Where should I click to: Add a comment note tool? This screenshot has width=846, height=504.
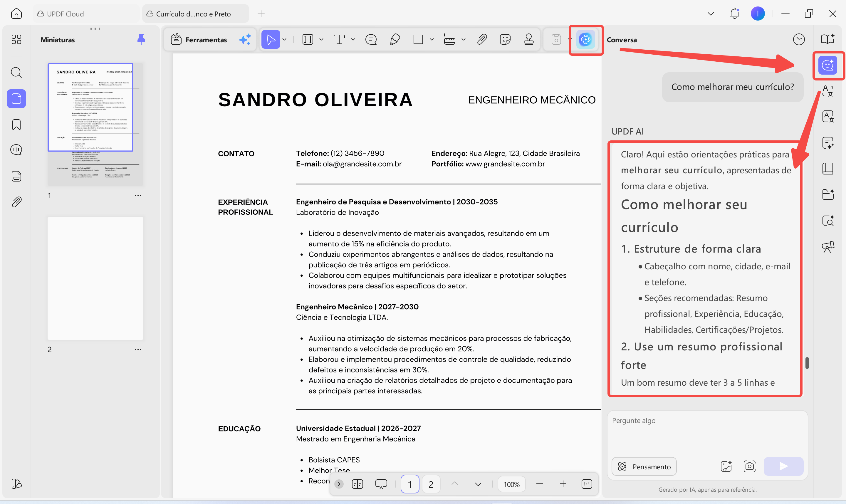371,39
